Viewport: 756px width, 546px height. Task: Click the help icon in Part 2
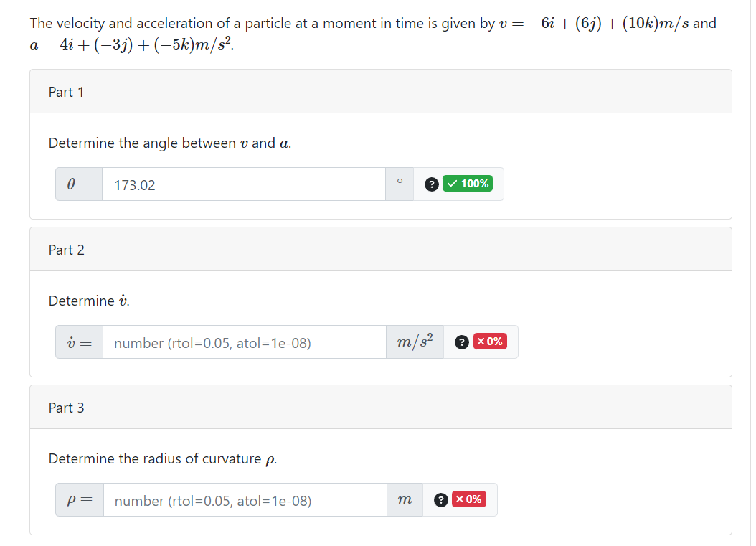(460, 342)
